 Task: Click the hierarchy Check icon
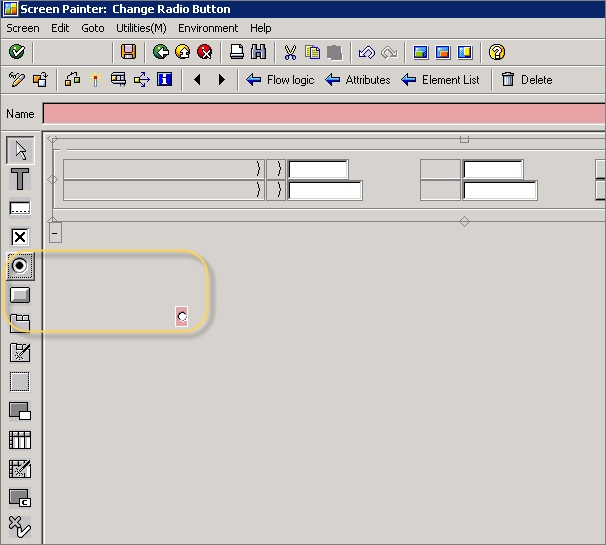72,80
